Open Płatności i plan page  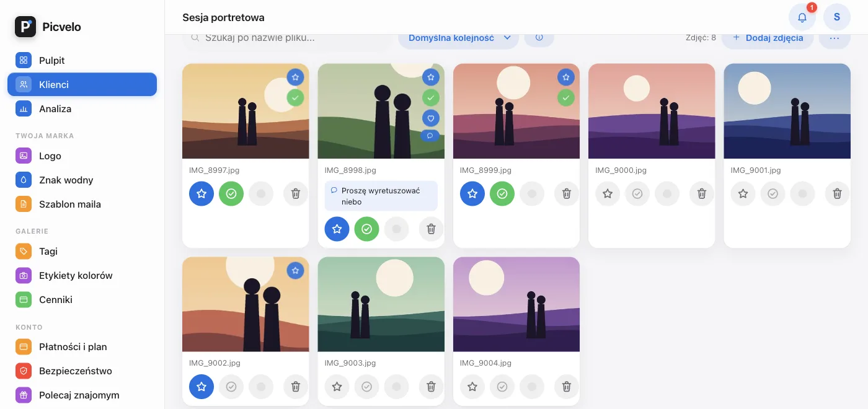point(82,347)
